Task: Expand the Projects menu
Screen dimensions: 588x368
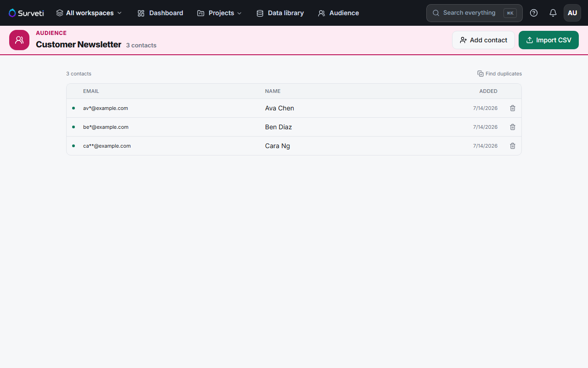Action: pyautogui.click(x=220, y=13)
